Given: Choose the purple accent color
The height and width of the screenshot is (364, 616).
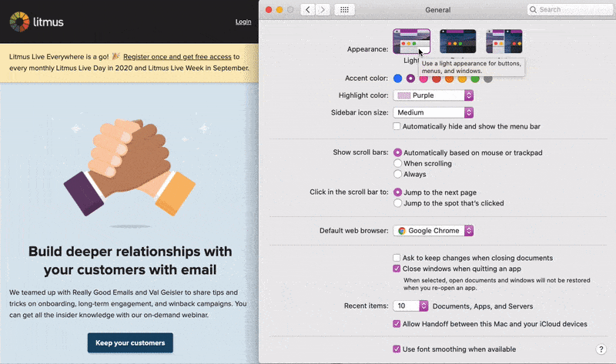Looking at the screenshot, I should [x=410, y=78].
